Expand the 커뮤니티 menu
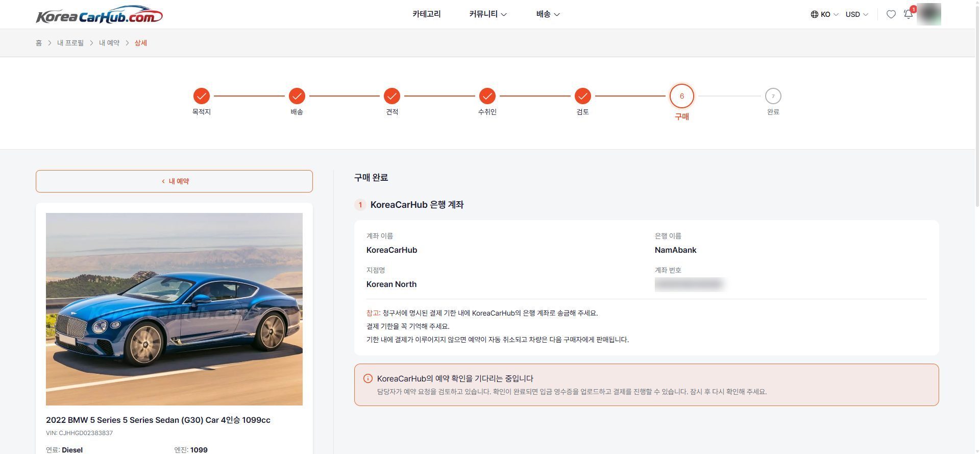Image resolution: width=980 pixels, height=454 pixels. point(488,14)
